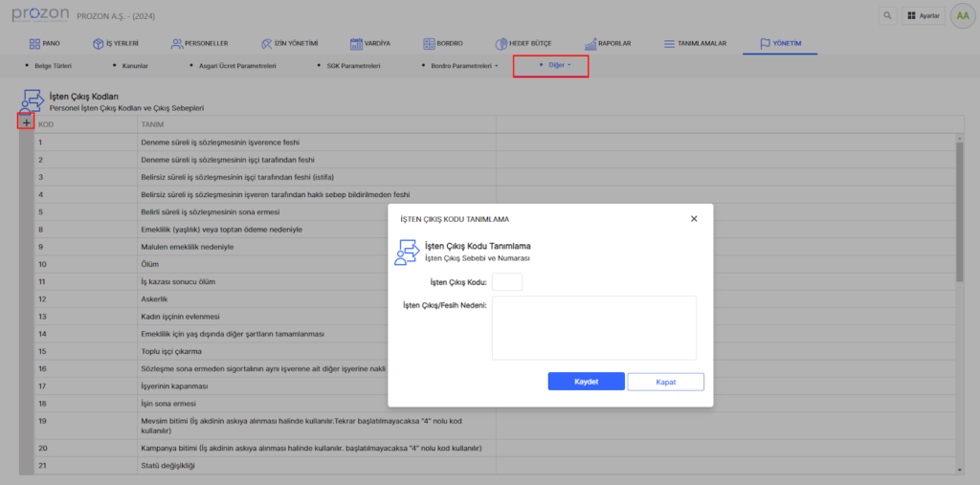
Task: Click the İşten Çıkış Kodu input field
Action: click(506, 282)
